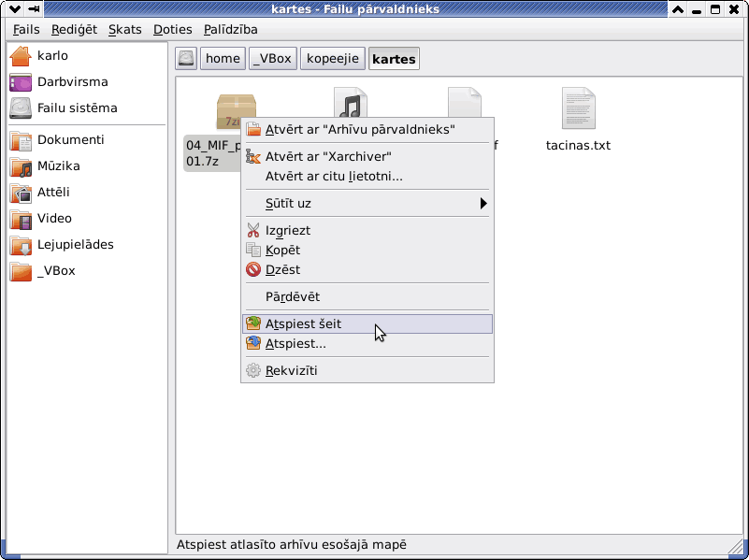Screen dimensions: 749x560
Task: Click the Atspiest... extract-to icon
Action: coord(253,344)
